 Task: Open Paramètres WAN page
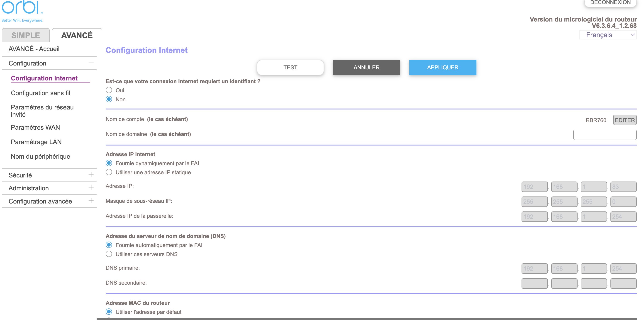36,127
